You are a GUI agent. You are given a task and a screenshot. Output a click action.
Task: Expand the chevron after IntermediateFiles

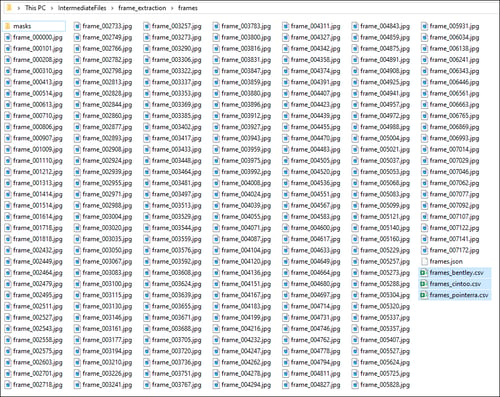pyautogui.click(x=112, y=8)
